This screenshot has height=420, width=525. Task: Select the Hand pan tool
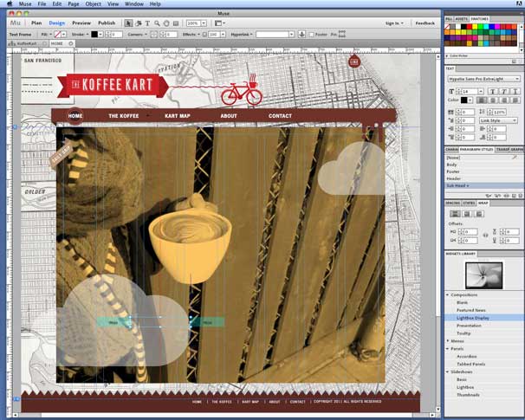166,23
